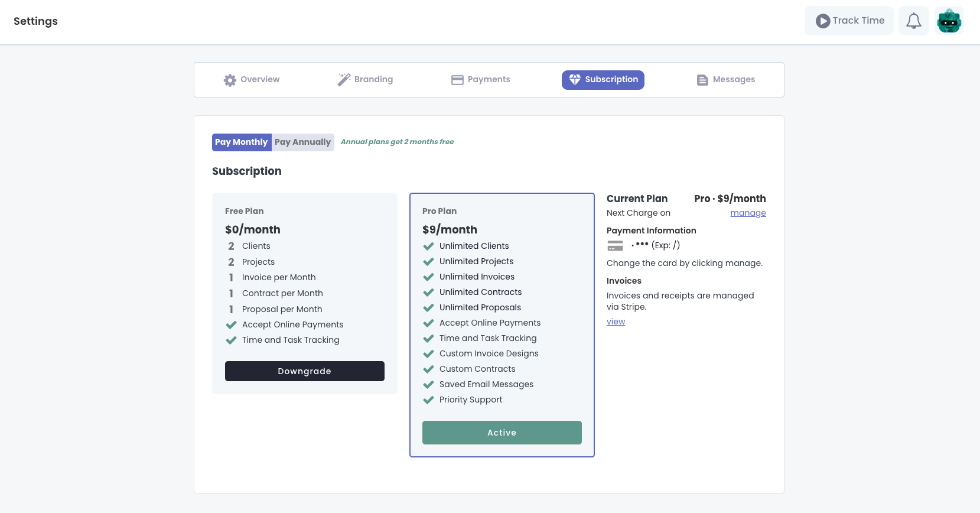
Task: Click the Subscription diamond icon
Action: [574, 80]
